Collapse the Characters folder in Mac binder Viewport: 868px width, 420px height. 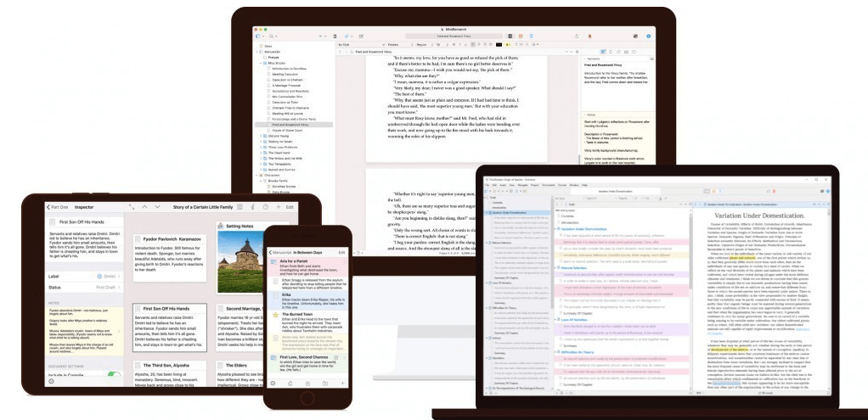[x=257, y=175]
